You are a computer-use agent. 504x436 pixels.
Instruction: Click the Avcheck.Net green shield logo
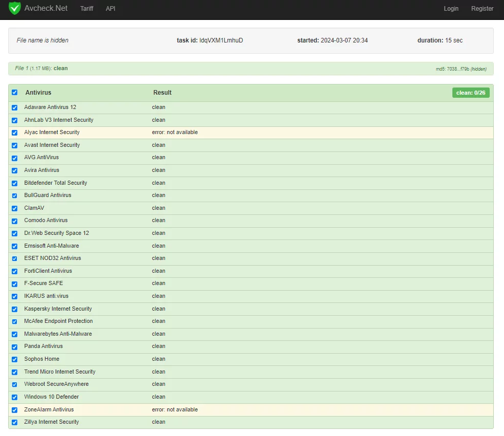15,8
